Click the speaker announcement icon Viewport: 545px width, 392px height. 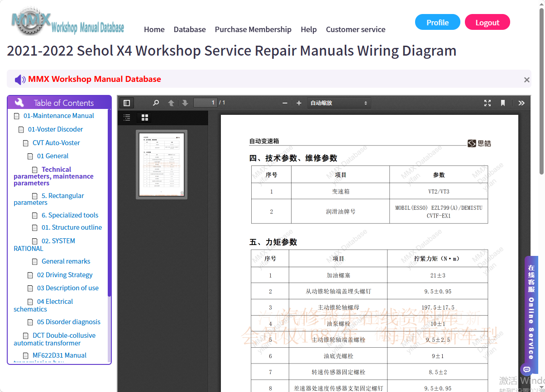coord(20,80)
